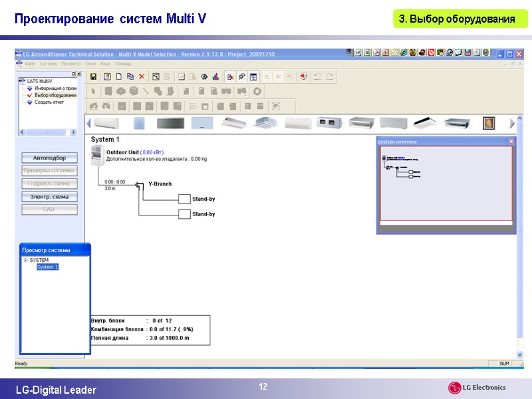
Task: Click the CAD button
Action: 49,209
